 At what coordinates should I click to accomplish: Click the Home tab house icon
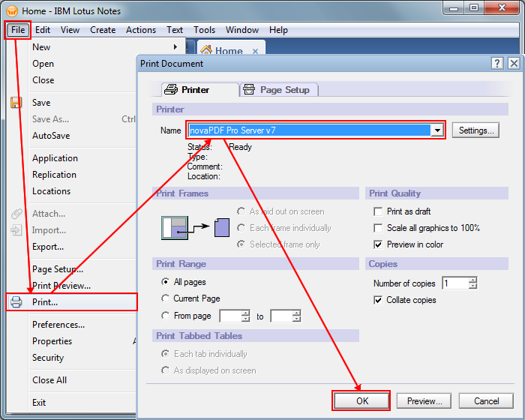coord(206,50)
